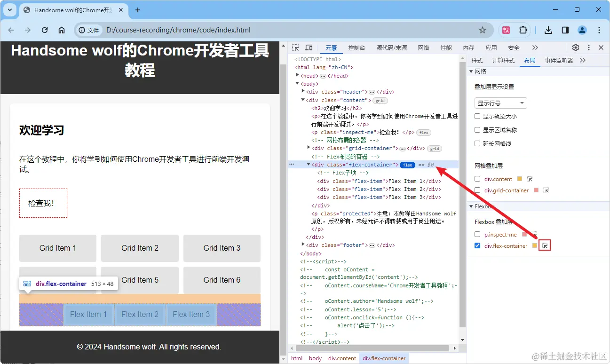Show div.flex-container element in Elements panel

[x=545, y=245]
